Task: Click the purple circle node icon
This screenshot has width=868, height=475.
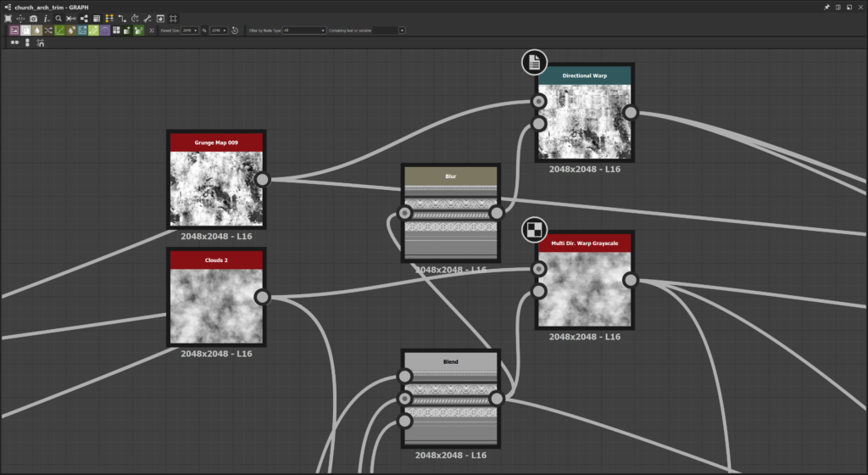Action: 104,31
